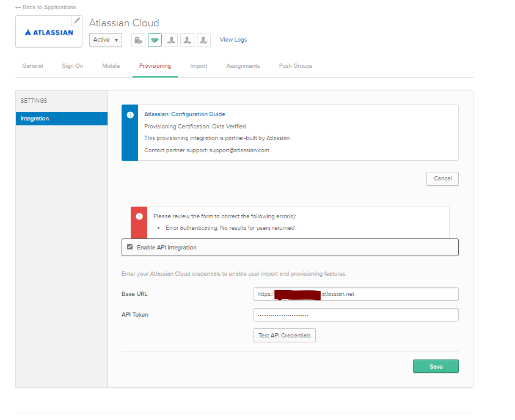This screenshot has height=420, width=515.
Task: Click the Cancel button
Action: (442, 179)
